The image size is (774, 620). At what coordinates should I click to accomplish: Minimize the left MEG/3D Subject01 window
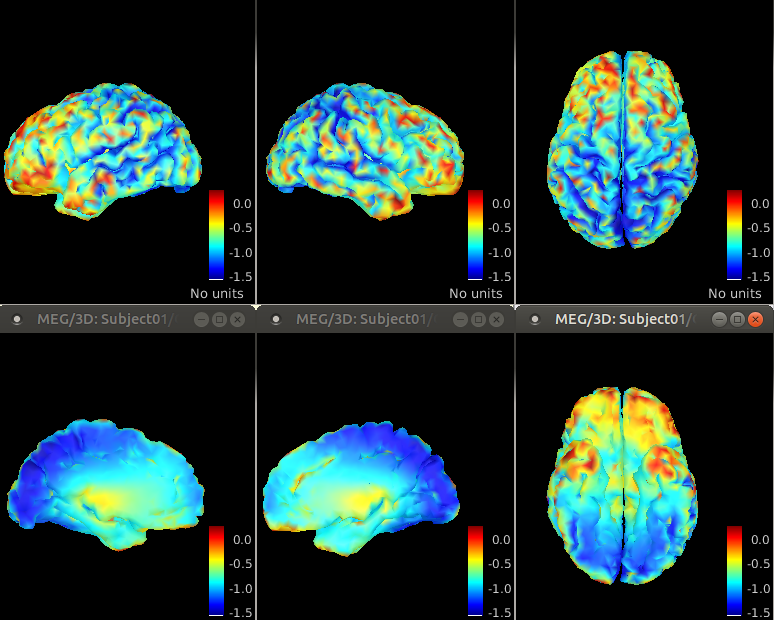pyautogui.click(x=201, y=319)
